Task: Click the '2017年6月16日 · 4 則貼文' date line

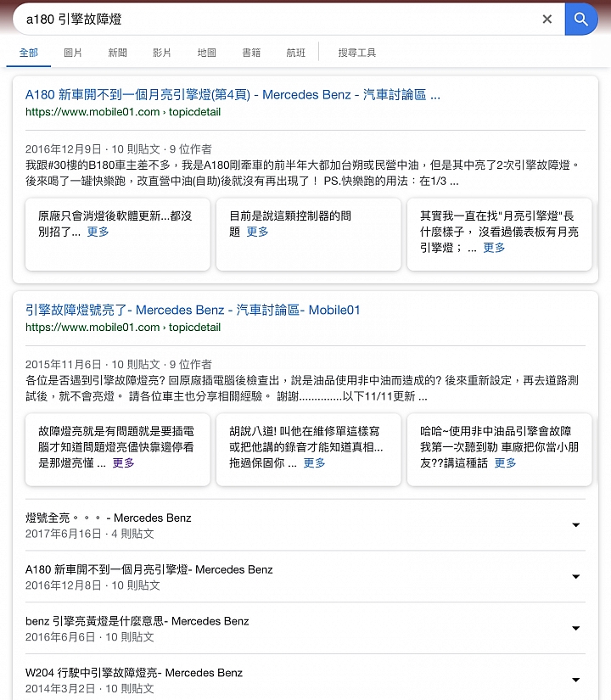Action: [x=90, y=534]
